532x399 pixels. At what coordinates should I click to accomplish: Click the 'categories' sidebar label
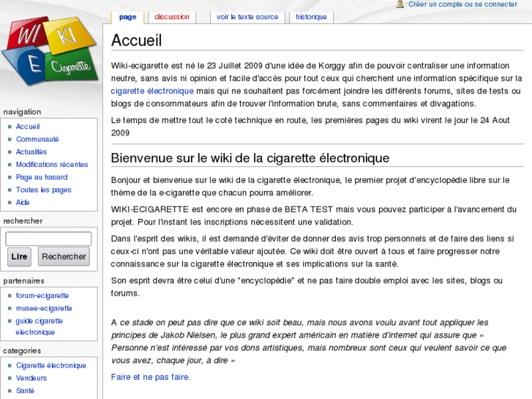(22, 351)
